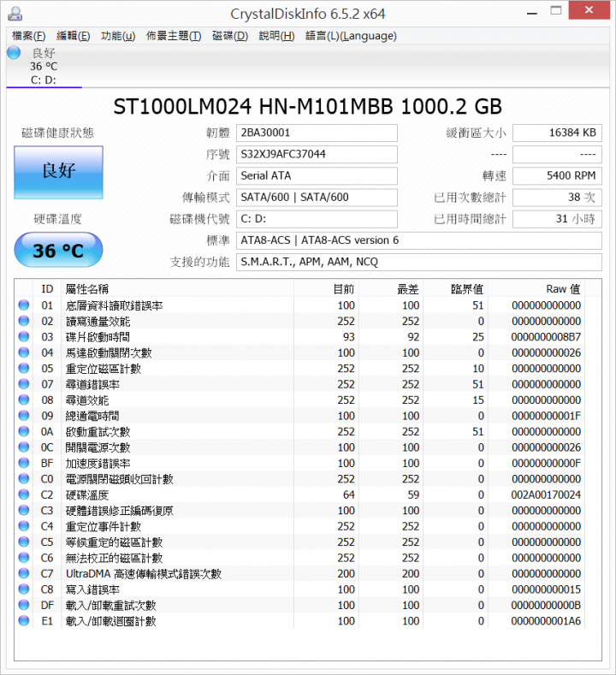616x675 pixels.
Task: Click the 36 °C temperature button
Action: pos(58,250)
